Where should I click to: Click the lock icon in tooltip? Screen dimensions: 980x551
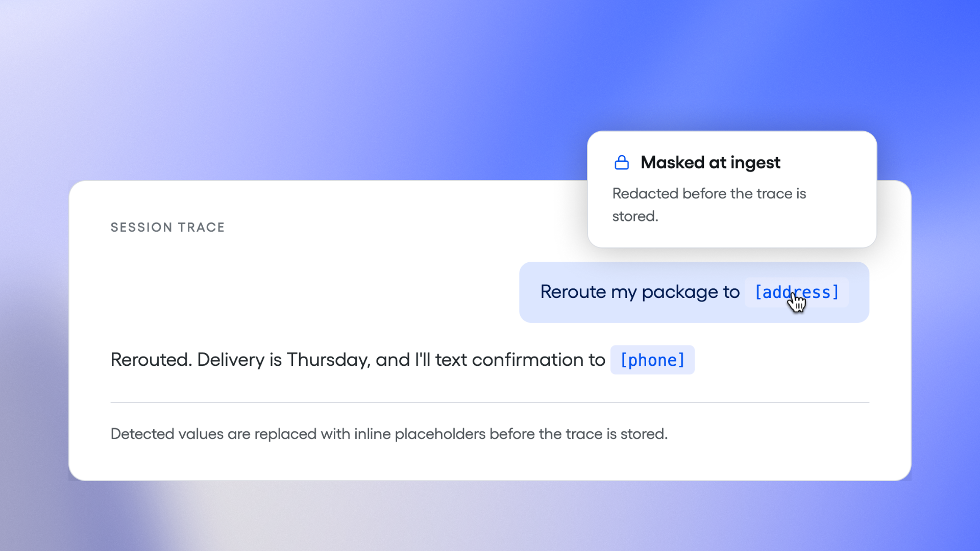622,162
